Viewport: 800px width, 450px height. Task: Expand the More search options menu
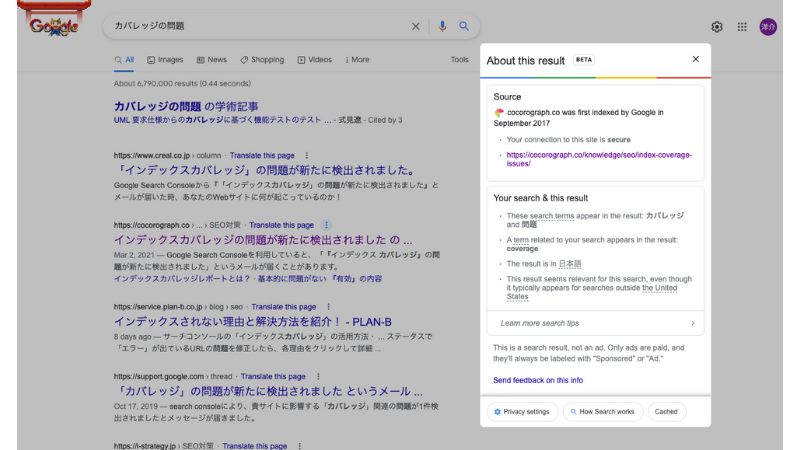point(357,60)
